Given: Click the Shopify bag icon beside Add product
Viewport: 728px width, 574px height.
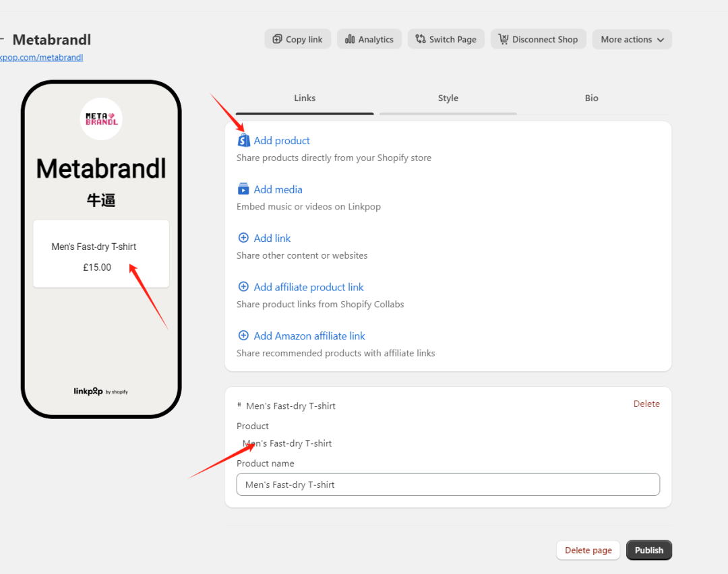Looking at the screenshot, I should click(243, 140).
